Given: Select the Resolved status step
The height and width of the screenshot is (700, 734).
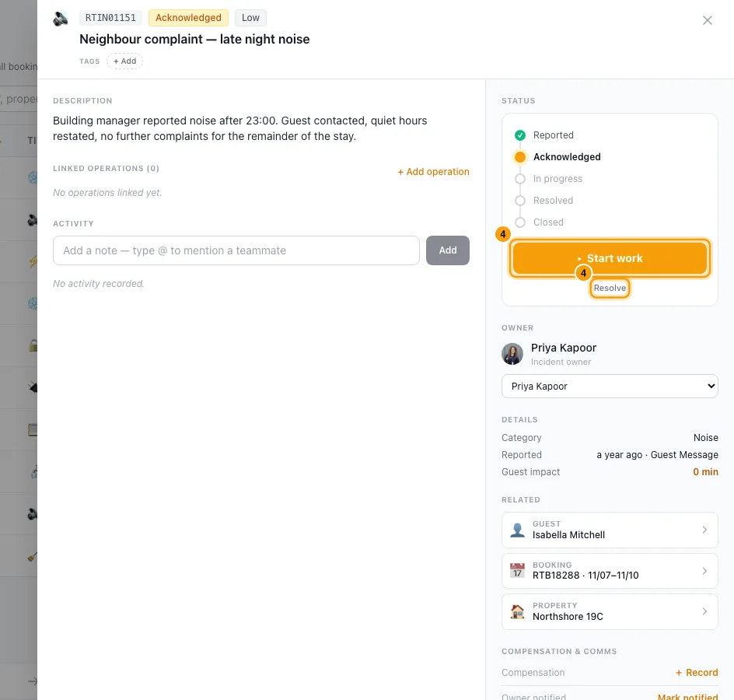Looking at the screenshot, I should coord(544,201).
